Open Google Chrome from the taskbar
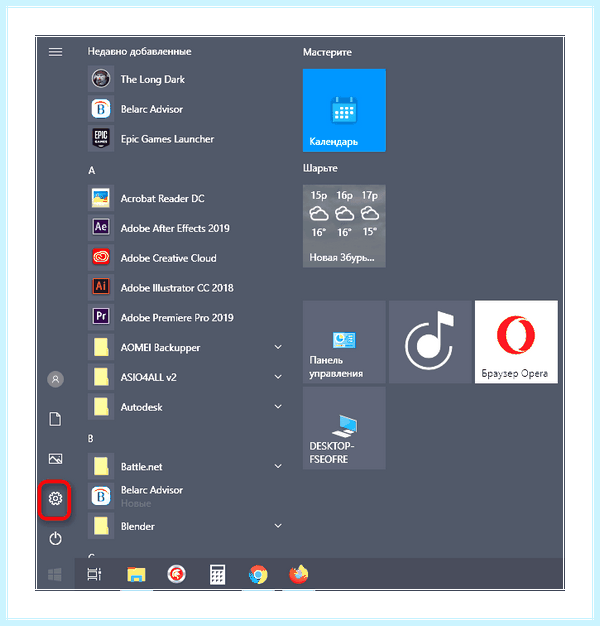The image size is (600, 626). [x=258, y=575]
